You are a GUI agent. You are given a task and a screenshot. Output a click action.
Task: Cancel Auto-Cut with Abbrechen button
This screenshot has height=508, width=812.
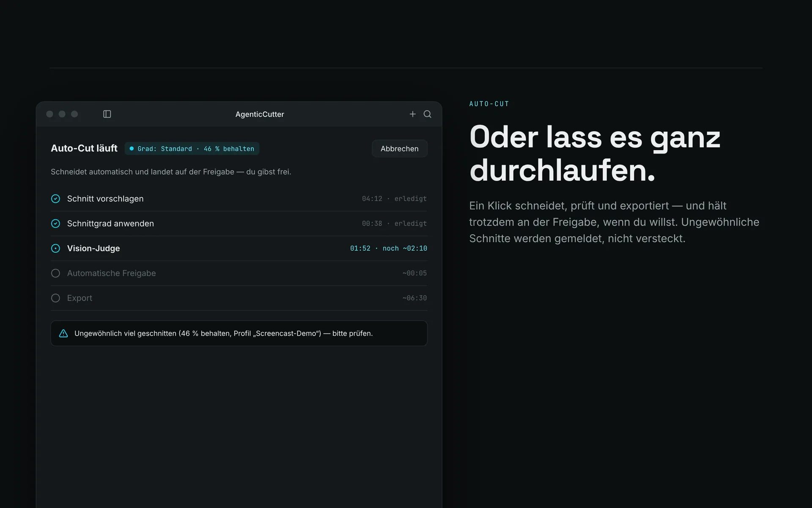tap(400, 149)
